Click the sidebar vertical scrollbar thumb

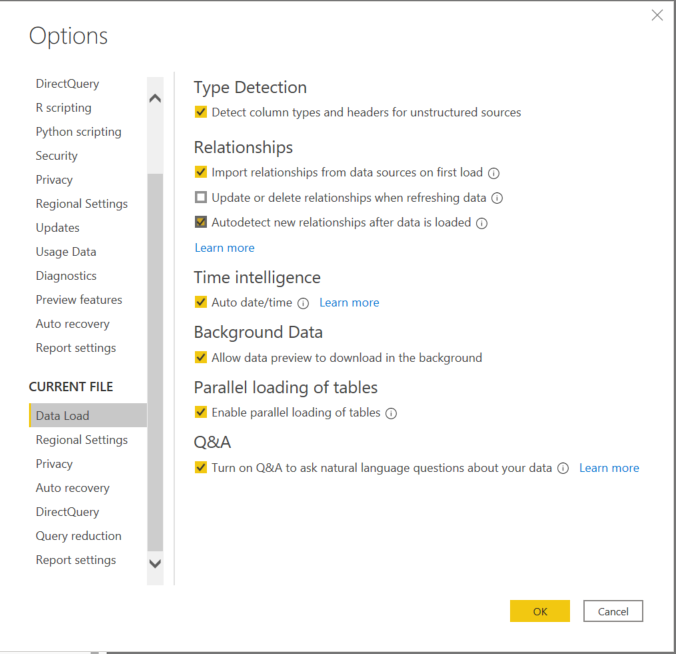[155, 362]
